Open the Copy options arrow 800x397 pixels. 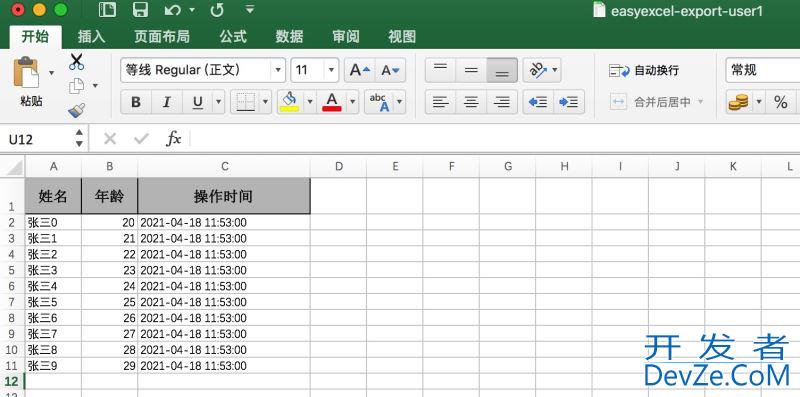click(x=95, y=86)
